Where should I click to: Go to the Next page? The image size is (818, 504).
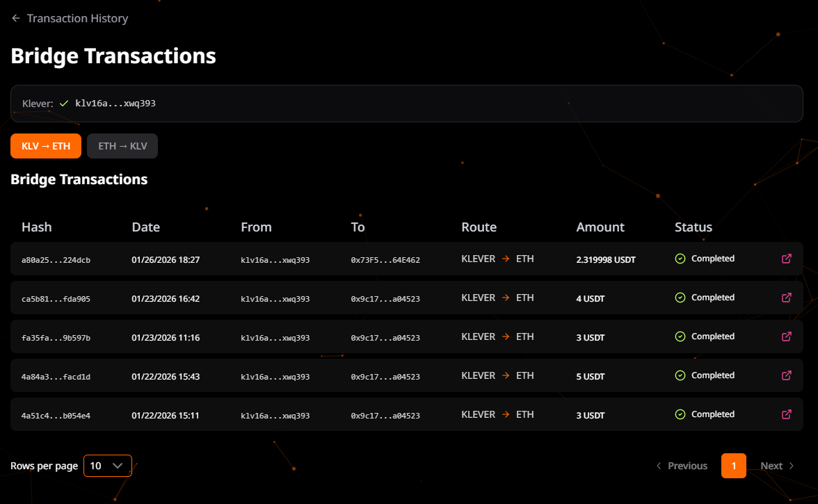click(x=777, y=466)
